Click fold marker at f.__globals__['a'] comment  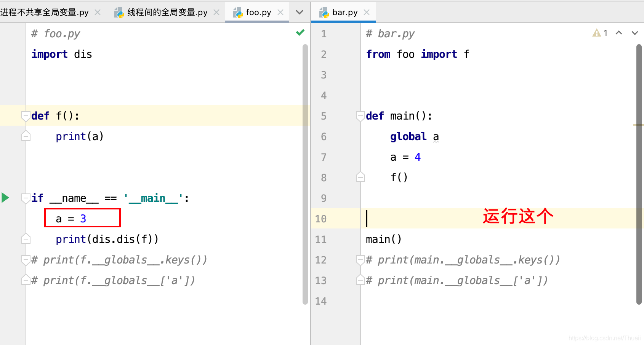26,280
